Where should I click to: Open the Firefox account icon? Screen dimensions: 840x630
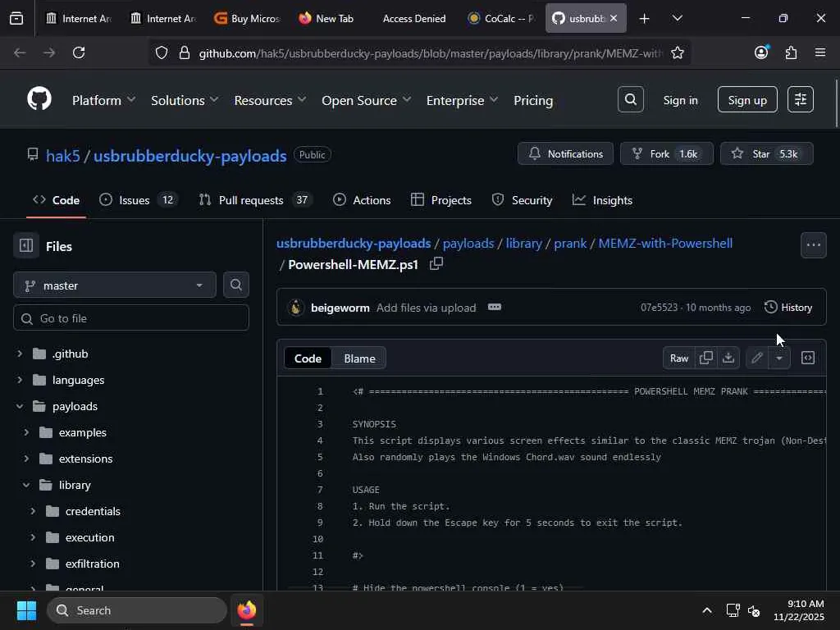pos(761,52)
